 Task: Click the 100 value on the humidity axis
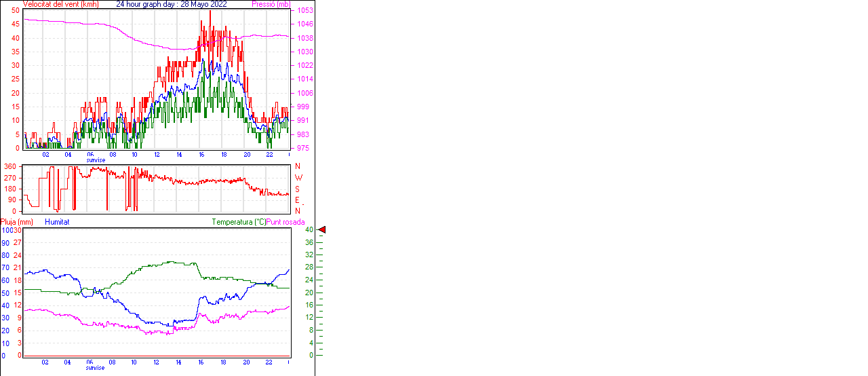coord(6,230)
